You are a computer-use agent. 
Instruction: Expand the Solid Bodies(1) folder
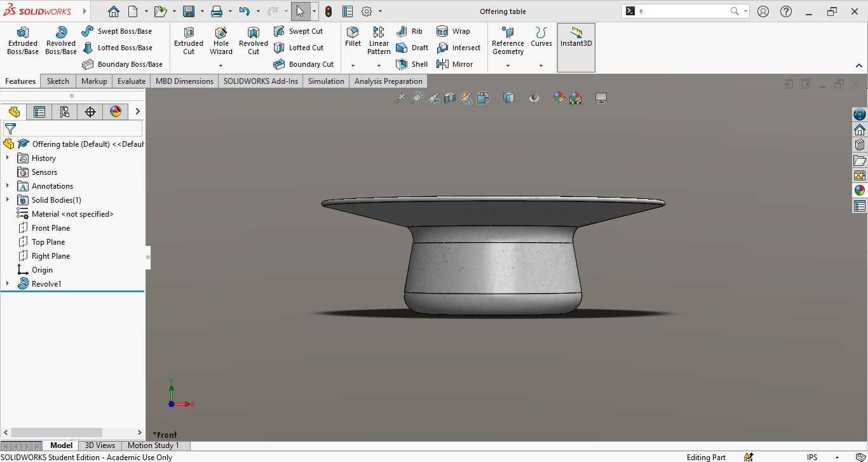pos(8,200)
